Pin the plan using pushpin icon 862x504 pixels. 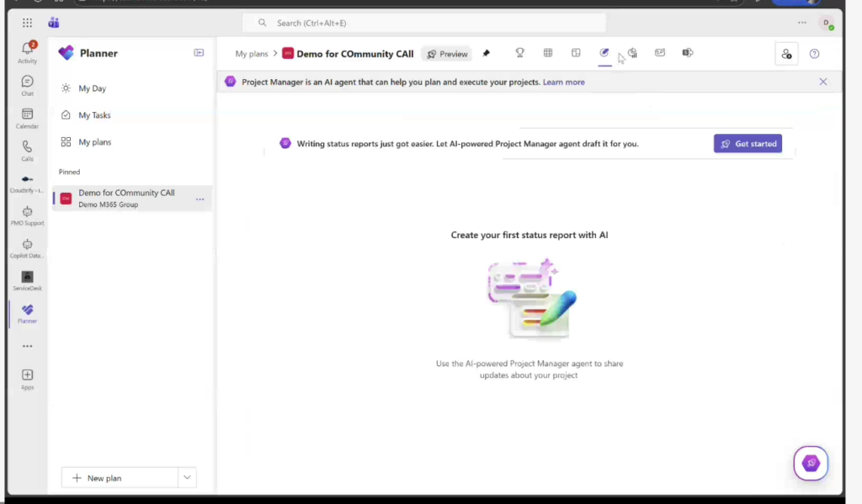(486, 53)
